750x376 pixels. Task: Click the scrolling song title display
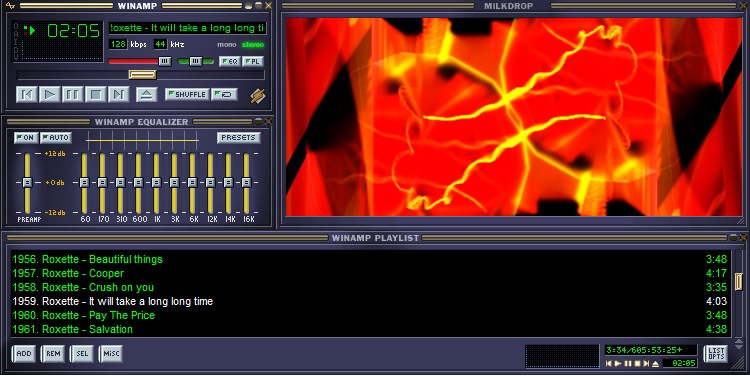pyautogui.click(x=188, y=28)
